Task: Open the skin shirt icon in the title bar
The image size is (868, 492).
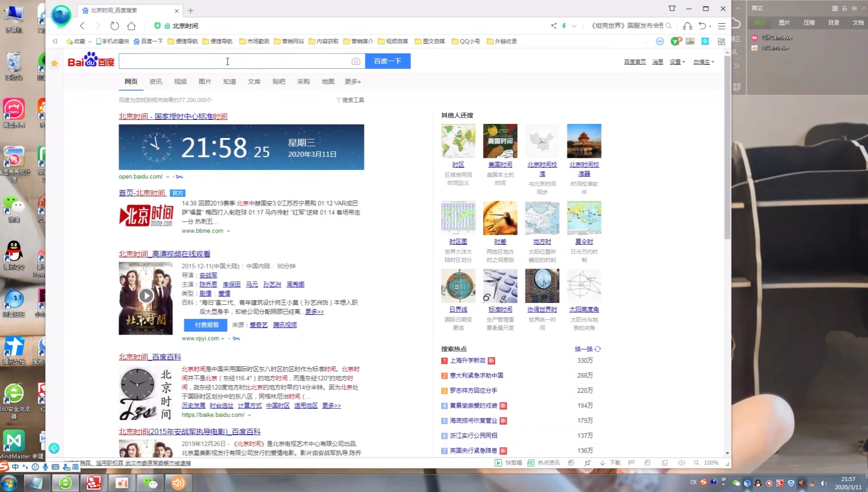Action: tap(672, 9)
